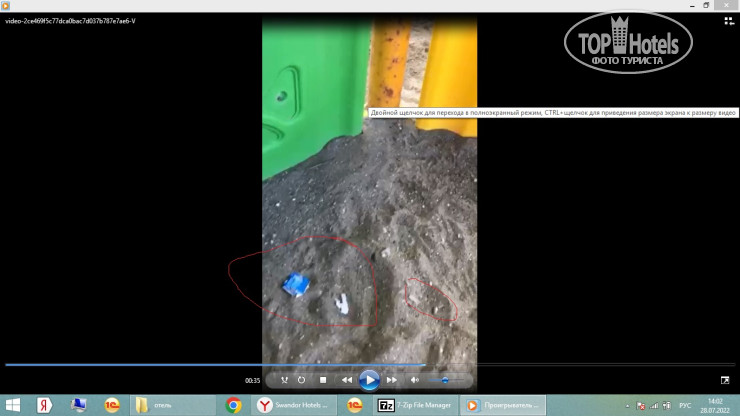The image size is (740, 416).
Task: Open Yandex app from taskbar
Action: coord(44,405)
